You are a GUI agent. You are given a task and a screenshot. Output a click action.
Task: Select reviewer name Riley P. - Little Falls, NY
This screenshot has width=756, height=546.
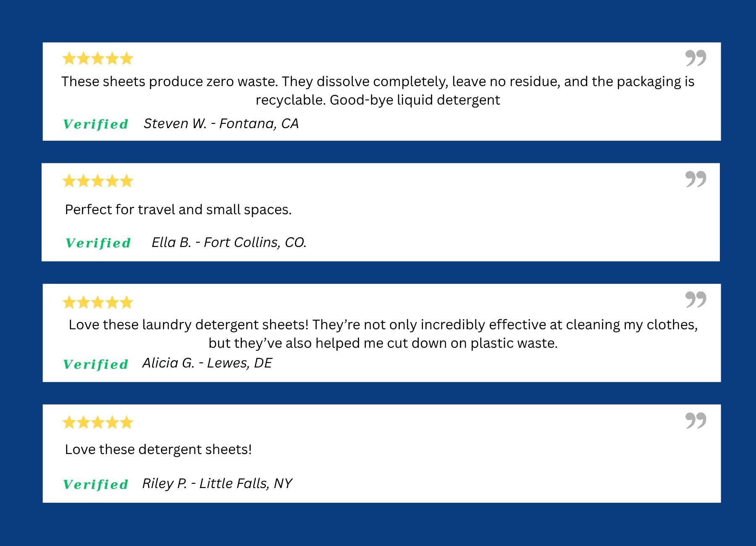point(217,483)
